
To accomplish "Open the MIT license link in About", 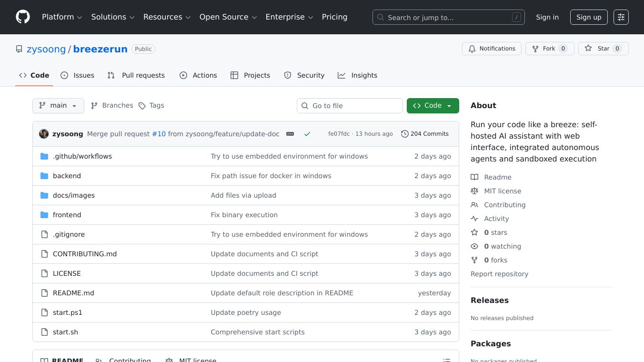I will tap(503, 191).
